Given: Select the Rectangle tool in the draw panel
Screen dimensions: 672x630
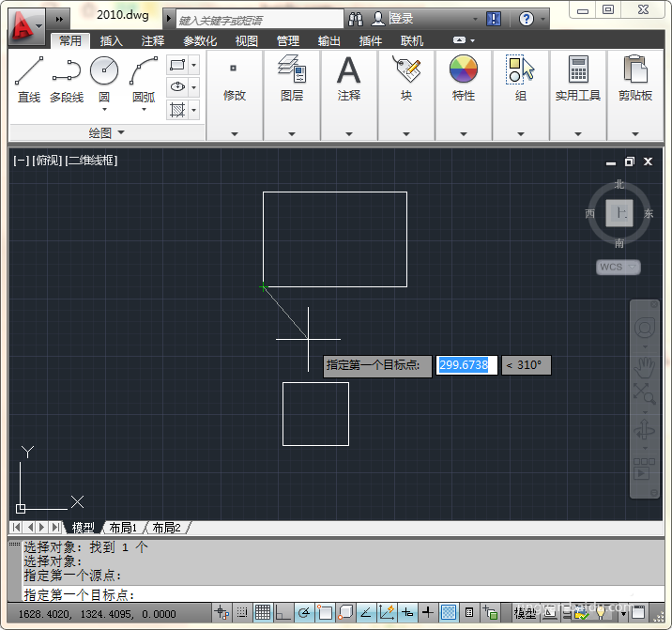Looking at the screenshot, I should pos(177,65).
